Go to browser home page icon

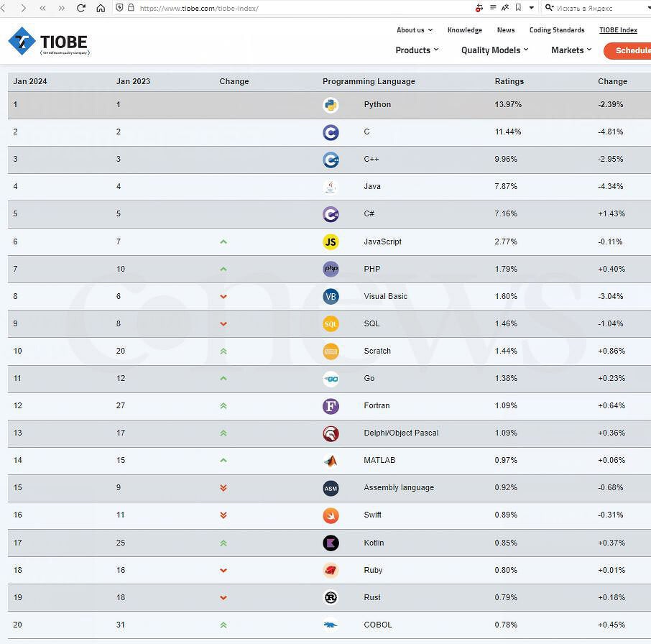(101, 8)
